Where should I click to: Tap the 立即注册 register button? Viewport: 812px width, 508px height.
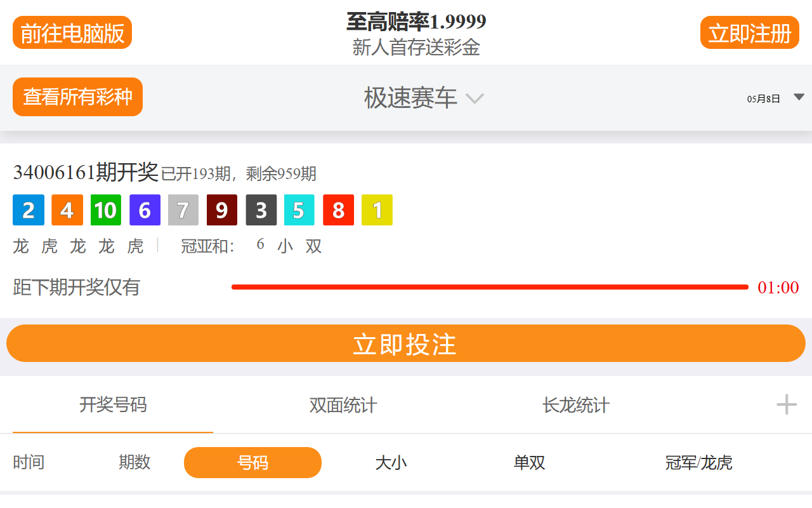[750, 32]
